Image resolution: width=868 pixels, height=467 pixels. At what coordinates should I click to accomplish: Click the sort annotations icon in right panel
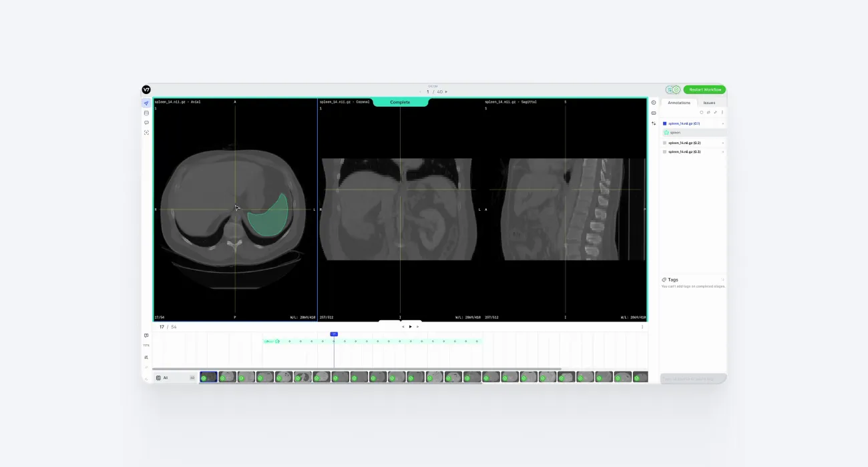(653, 123)
